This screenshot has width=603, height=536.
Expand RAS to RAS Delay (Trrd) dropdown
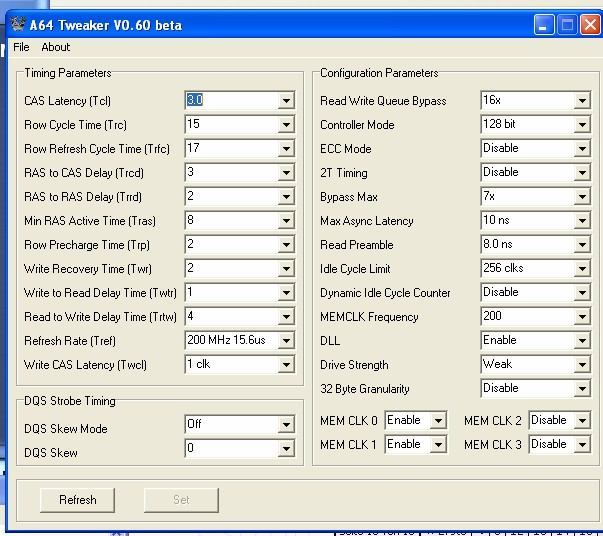pos(286,196)
